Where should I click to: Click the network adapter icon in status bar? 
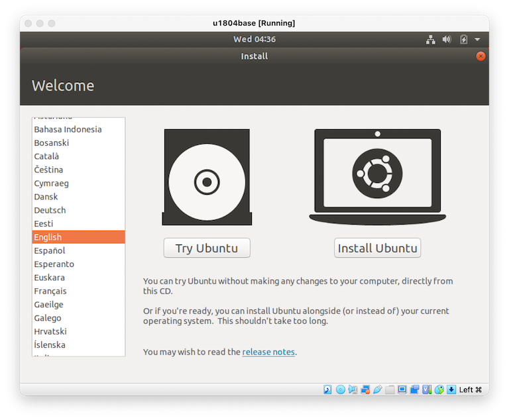point(365,389)
